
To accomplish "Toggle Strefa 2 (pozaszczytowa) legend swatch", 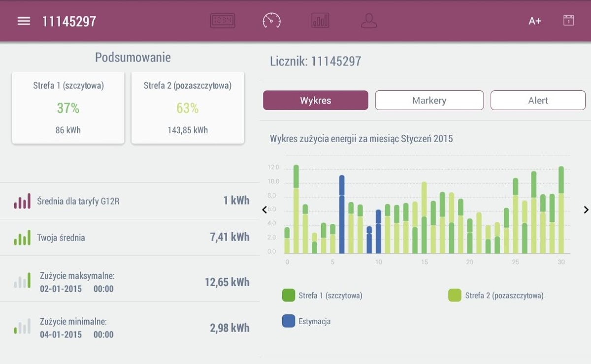I will pos(455,296).
